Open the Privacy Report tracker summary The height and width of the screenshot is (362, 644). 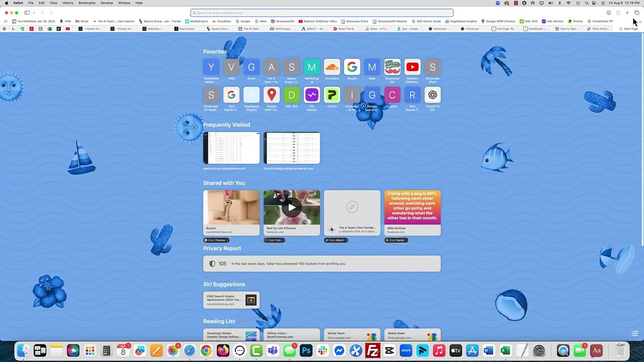click(322, 263)
